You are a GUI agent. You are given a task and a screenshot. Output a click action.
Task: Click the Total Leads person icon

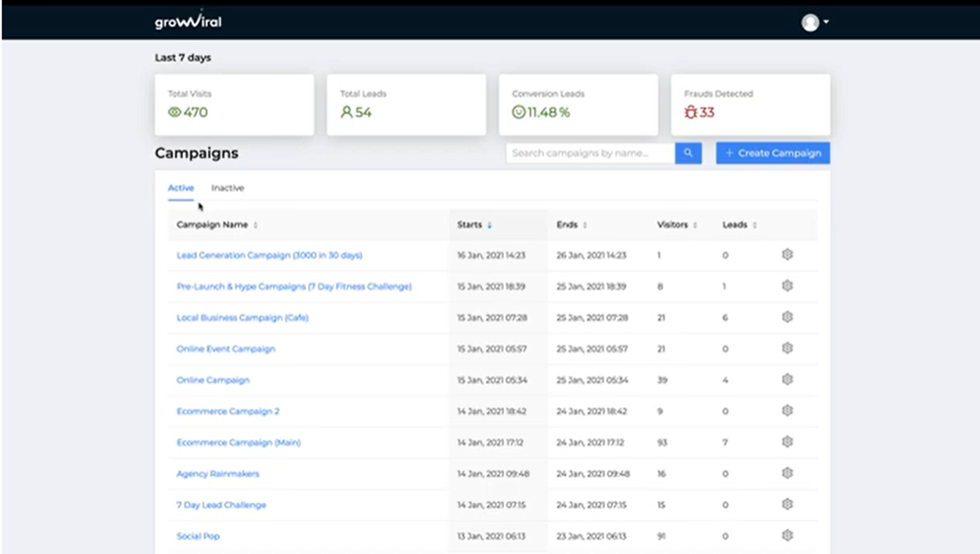click(346, 112)
